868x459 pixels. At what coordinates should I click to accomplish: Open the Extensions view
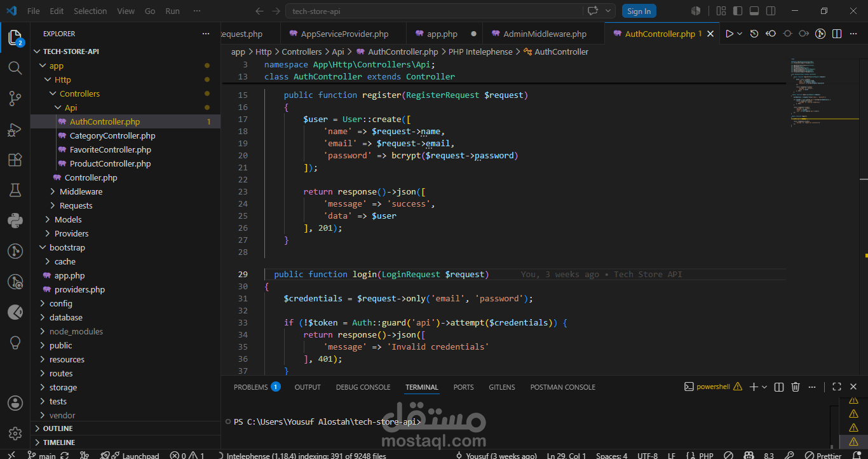click(15, 160)
